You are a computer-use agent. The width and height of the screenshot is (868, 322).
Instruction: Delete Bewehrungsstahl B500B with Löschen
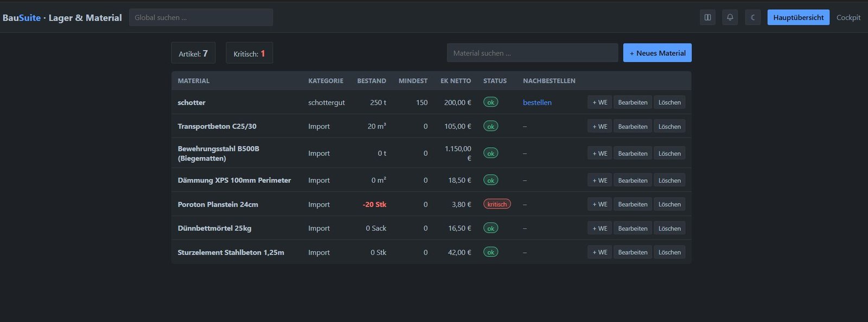669,154
